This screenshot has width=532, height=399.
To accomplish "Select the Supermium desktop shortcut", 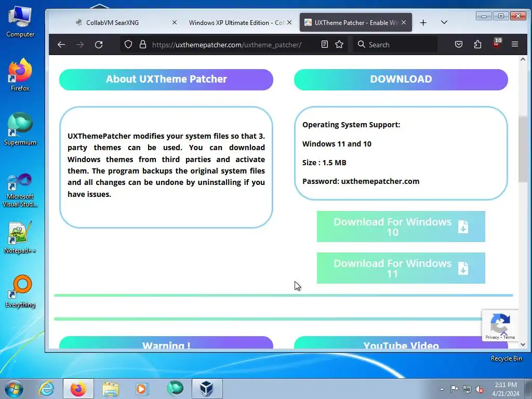I will 20,129.
